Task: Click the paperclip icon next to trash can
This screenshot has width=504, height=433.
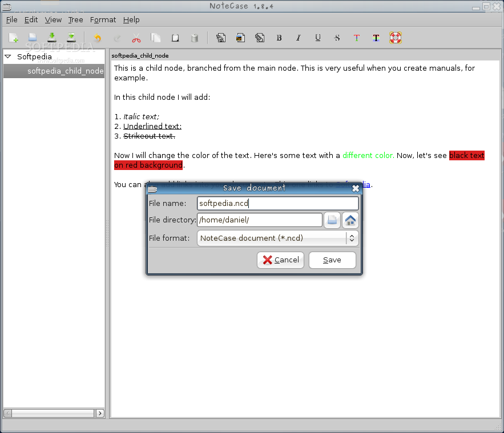Action: [221, 38]
